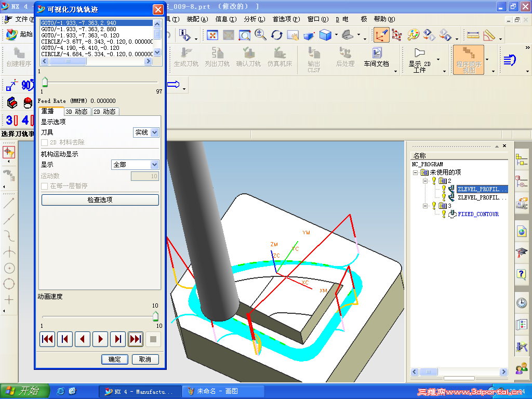Viewport: 532px width, 399px height.
Task: Cancel the tool path visualization dialog
Action: pyautogui.click(x=145, y=360)
